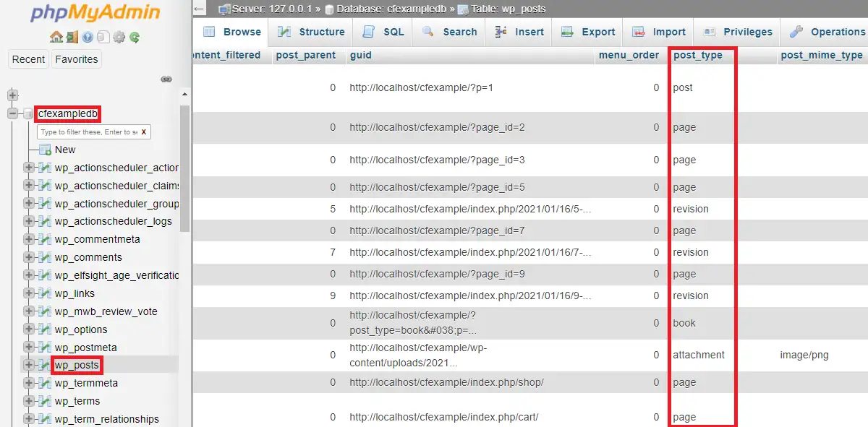
Task: Open phpMyAdmin home icon
Action: 56,37
